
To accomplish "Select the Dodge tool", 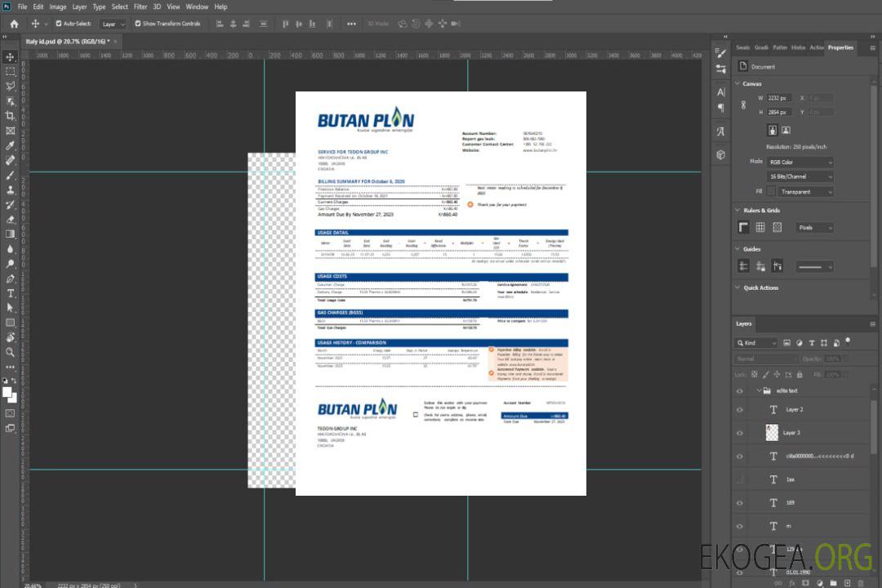I will [x=10, y=263].
